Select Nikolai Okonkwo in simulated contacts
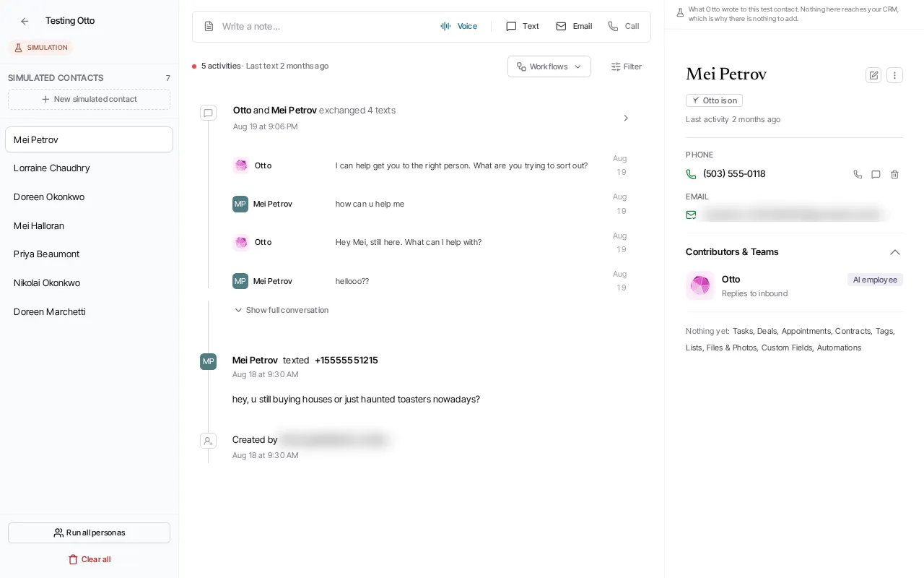The image size is (924, 578). pyautogui.click(x=89, y=283)
